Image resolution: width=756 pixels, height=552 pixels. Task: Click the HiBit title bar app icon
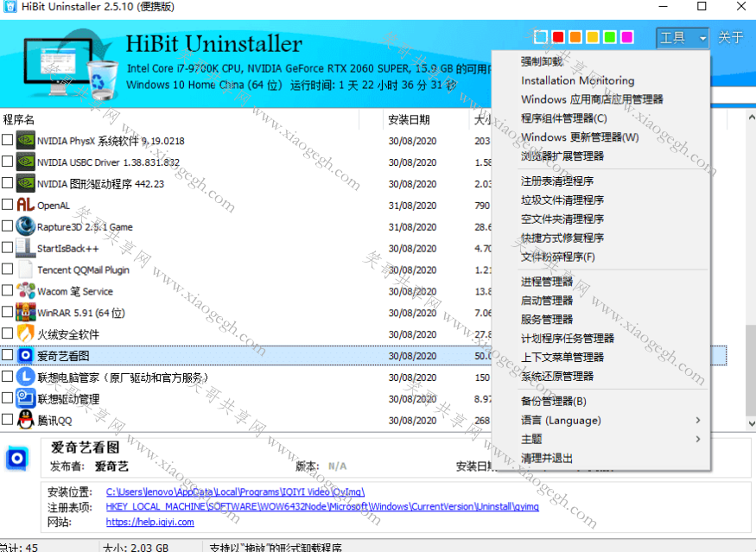pos(10,7)
